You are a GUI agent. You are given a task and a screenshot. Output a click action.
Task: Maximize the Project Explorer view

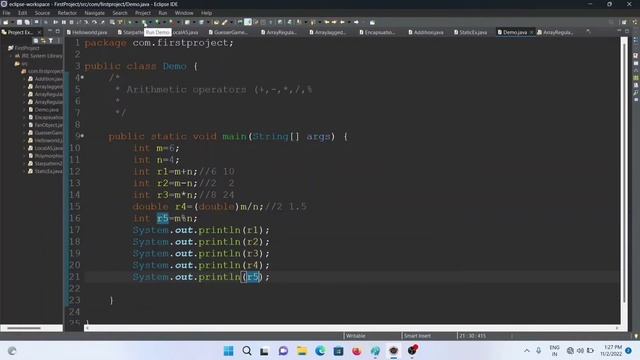click(x=58, y=31)
